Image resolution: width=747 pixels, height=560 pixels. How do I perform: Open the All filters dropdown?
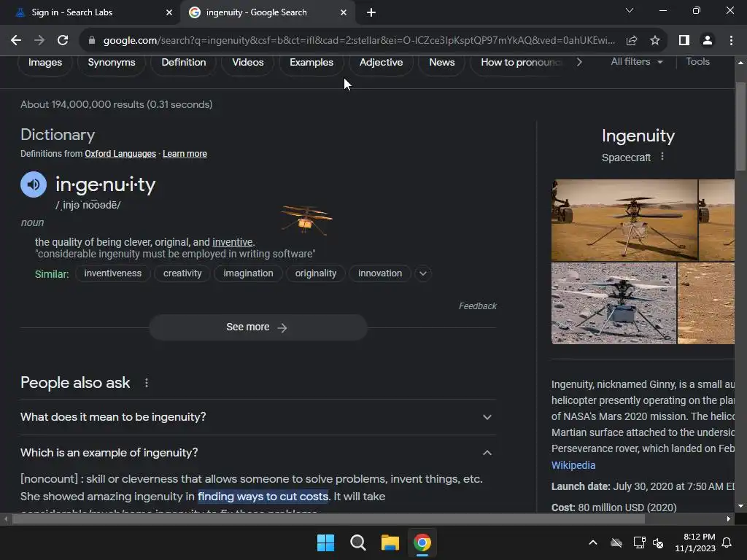[636, 62]
